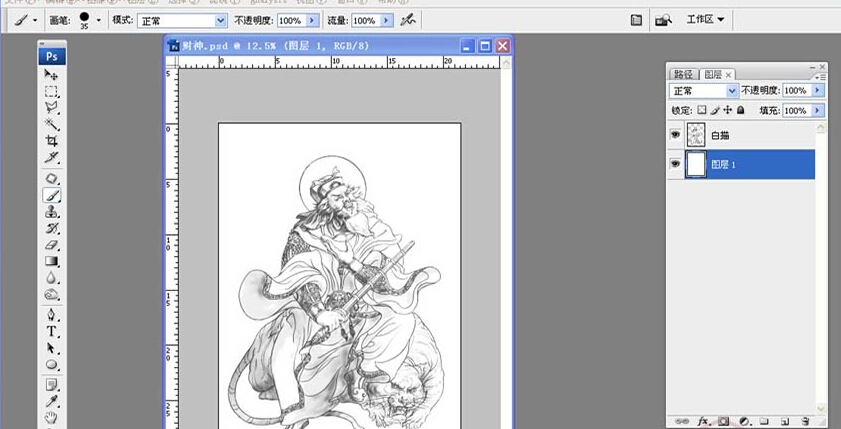Switch to the 图层 tab

click(712, 75)
